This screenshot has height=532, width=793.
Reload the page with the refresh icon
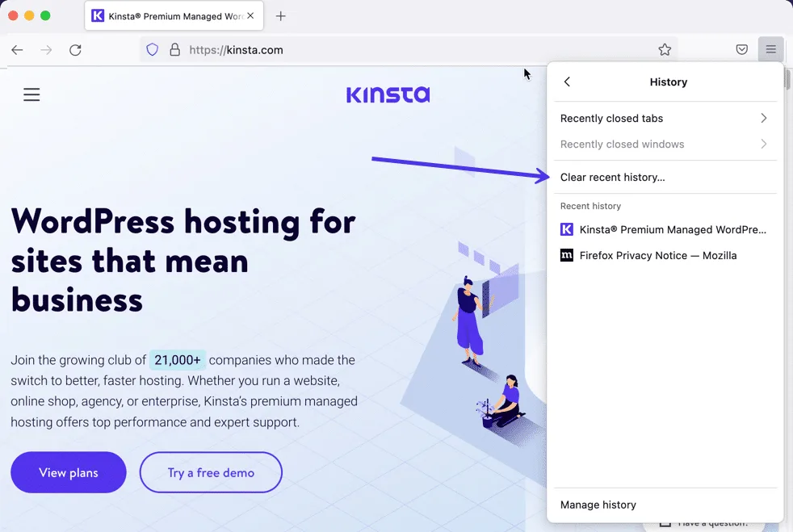pos(75,49)
